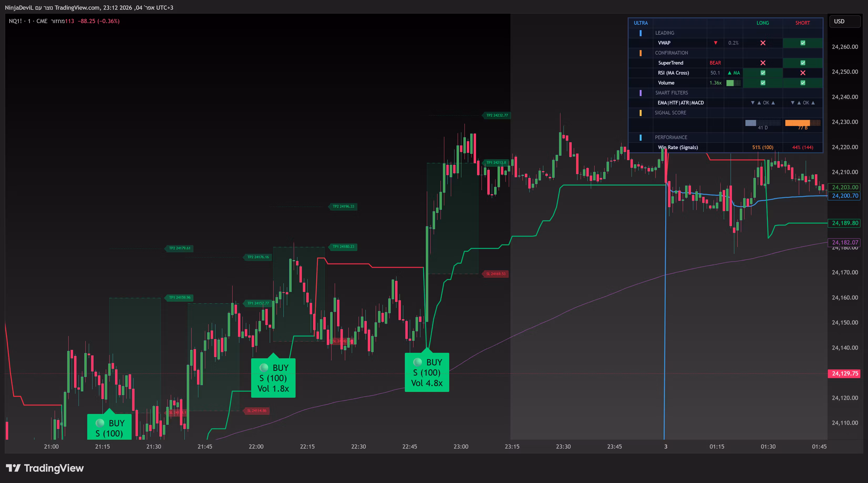
Task: Click the 50.1 RSI value
Action: point(715,73)
